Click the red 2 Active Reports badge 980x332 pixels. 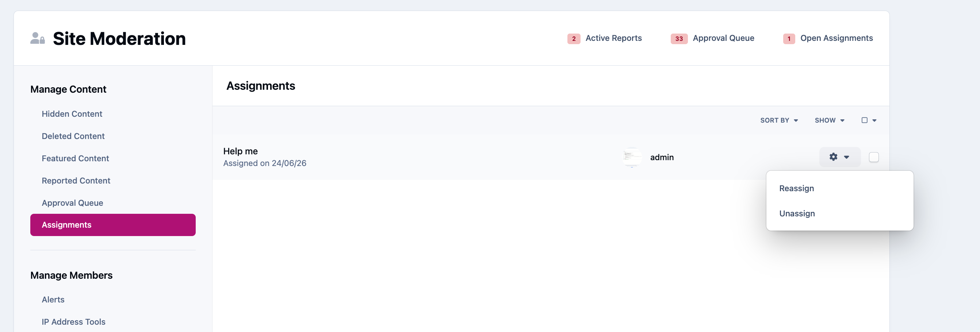tap(574, 39)
